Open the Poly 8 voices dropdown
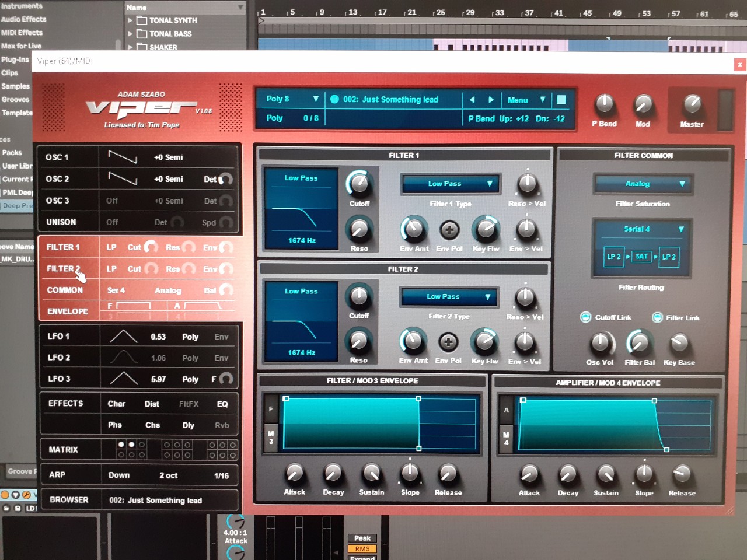 pos(292,99)
